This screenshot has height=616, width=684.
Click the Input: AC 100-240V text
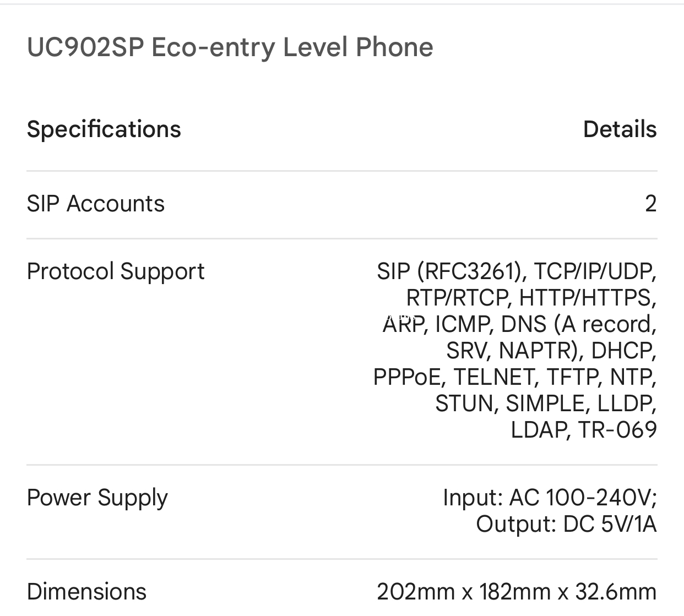(x=549, y=498)
